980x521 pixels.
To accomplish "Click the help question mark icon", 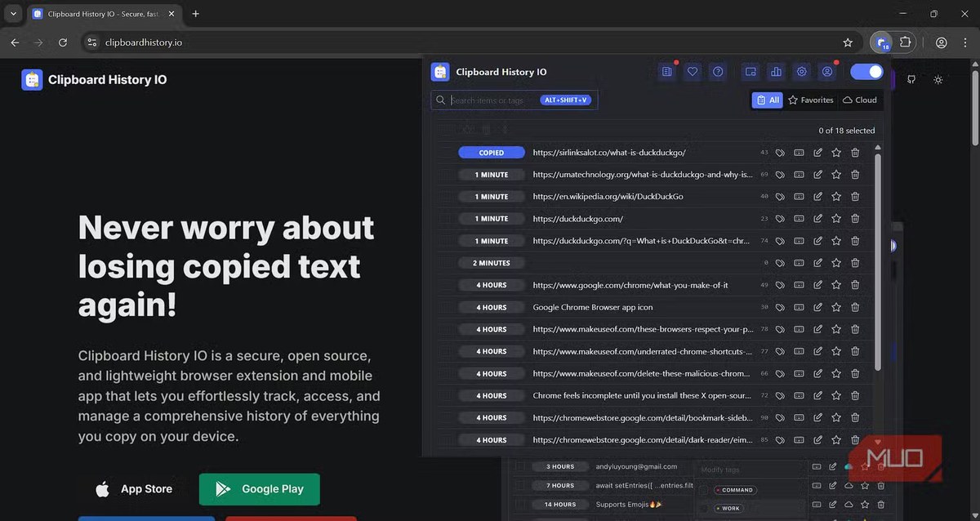I will (718, 72).
